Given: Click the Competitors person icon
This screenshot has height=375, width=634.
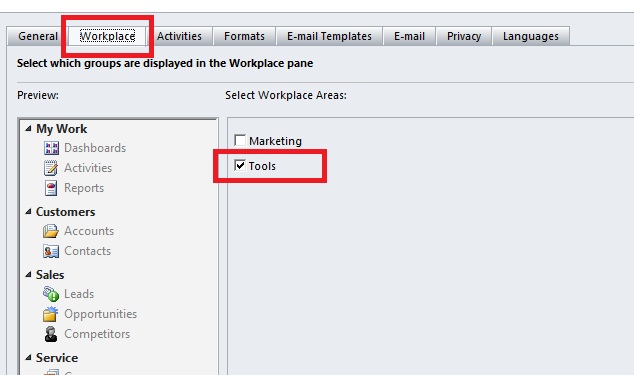Looking at the screenshot, I should tap(51, 334).
